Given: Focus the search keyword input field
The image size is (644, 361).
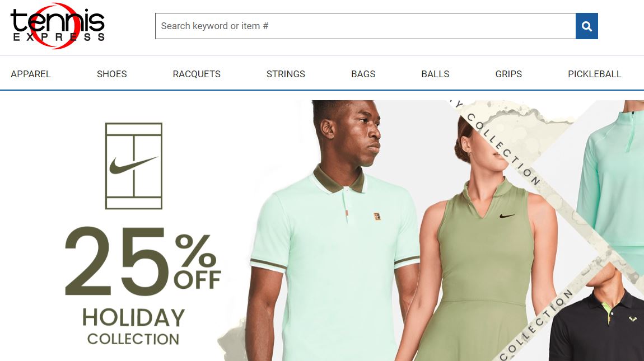Looking at the screenshot, I should click(366, 26).
